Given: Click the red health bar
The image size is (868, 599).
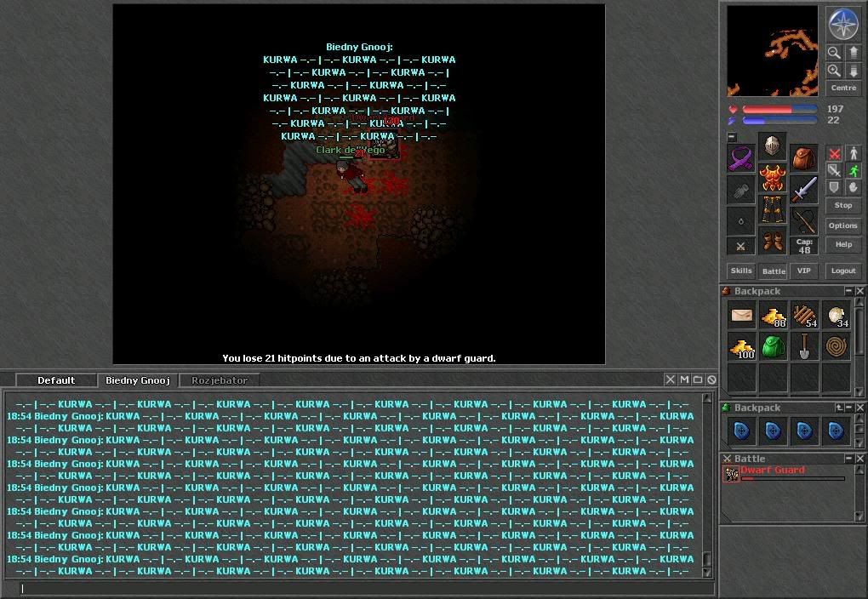Looking at the screenshot, I should 780,110.
